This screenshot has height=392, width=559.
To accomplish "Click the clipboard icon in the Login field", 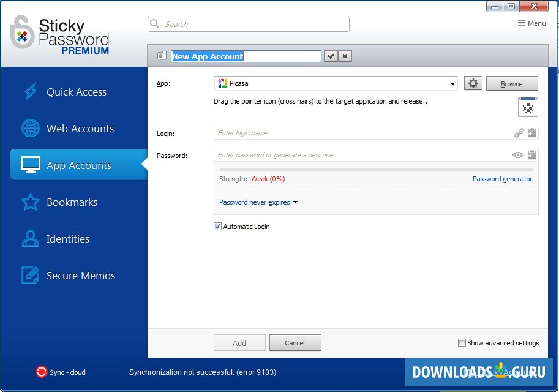I will pos(531,133).
